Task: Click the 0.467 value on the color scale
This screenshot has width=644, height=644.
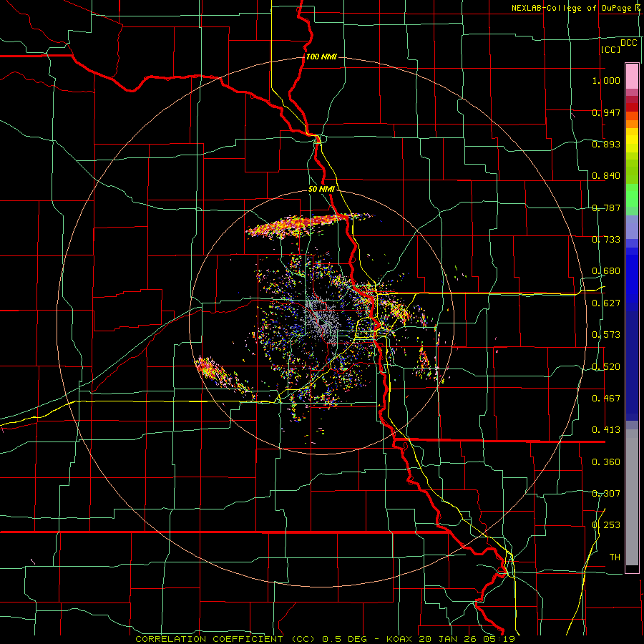Action: pos(606,399)
